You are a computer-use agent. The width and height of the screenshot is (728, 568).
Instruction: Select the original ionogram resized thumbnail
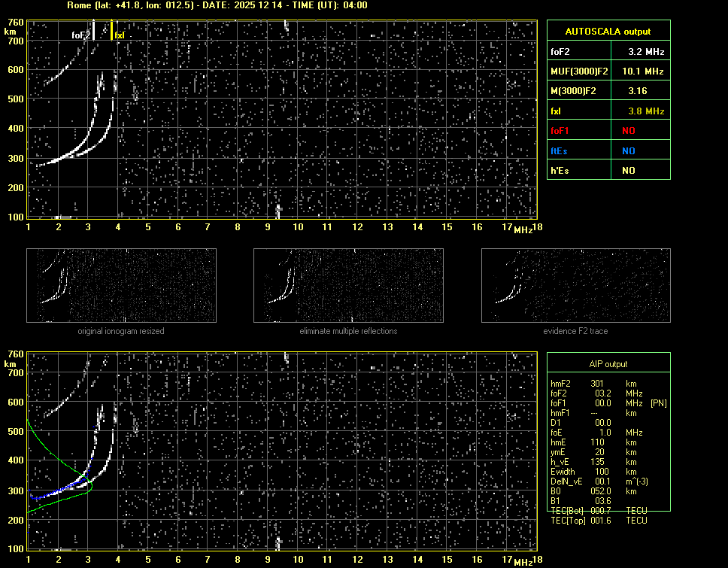coord(121,286)
